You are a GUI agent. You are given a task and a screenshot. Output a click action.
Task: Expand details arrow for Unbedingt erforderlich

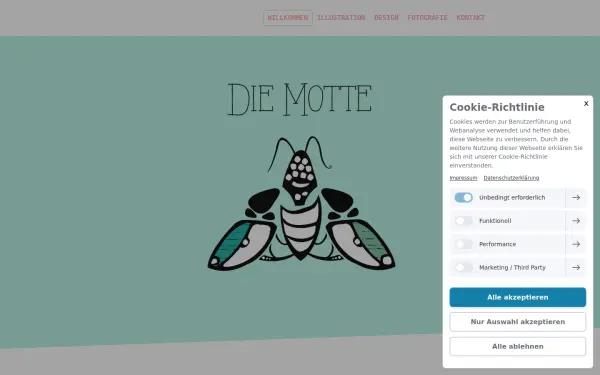(x=576, y=197)
